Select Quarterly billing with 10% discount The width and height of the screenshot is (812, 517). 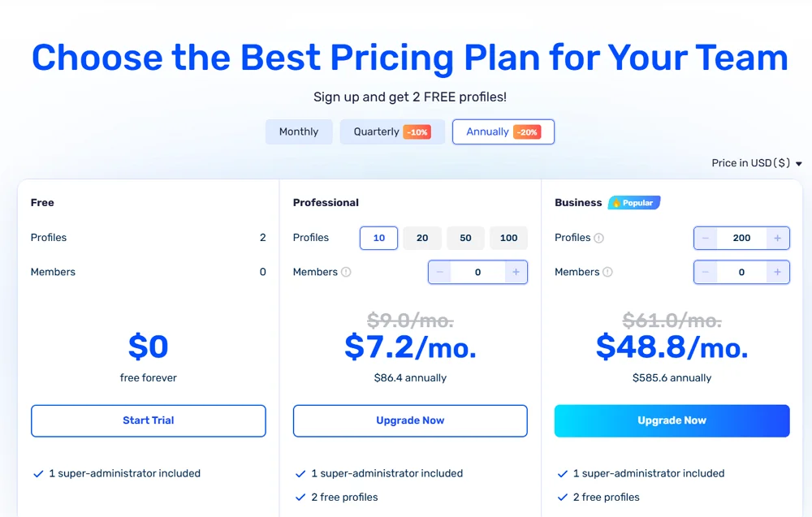pos(392,131)
